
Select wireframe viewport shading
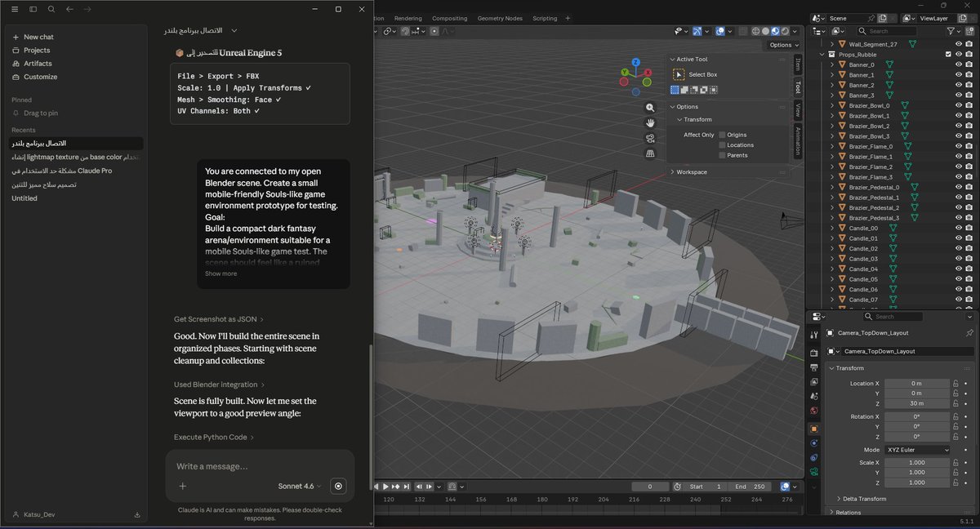pos(754,31)
